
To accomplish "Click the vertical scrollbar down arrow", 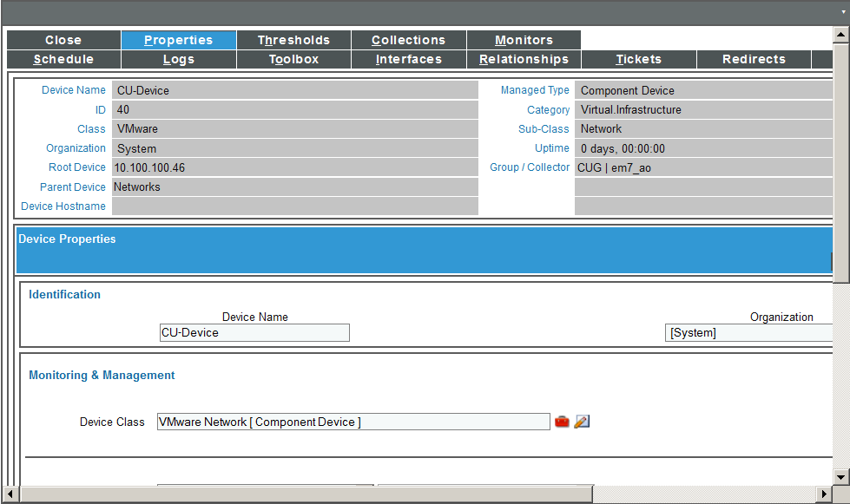I will [x=840, y=476].
